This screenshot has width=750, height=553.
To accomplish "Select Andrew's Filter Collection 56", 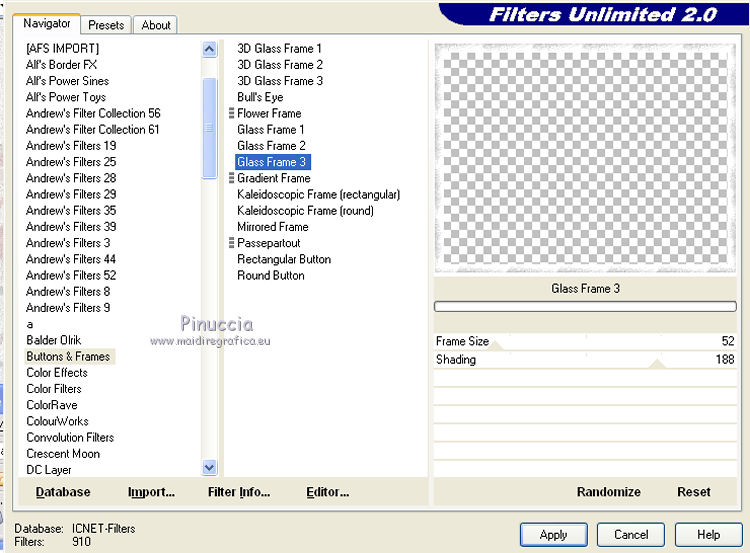I will pyautogui.click(x=93, y=113).
